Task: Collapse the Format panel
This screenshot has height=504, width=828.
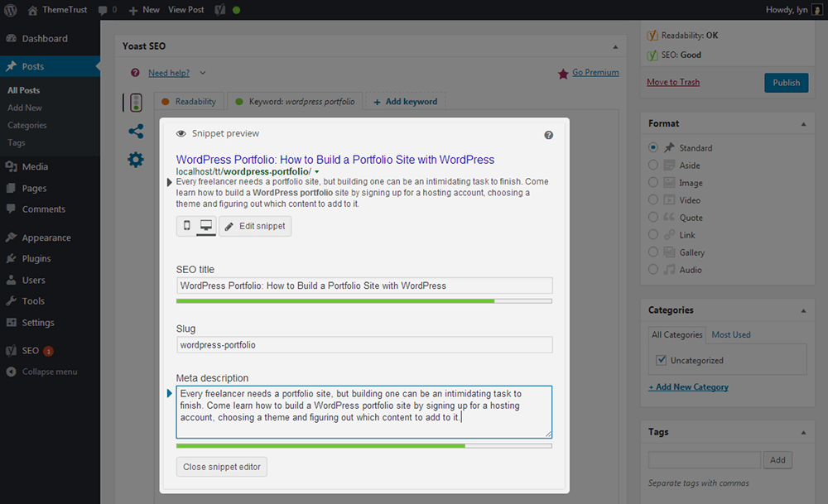Action: 802,124
